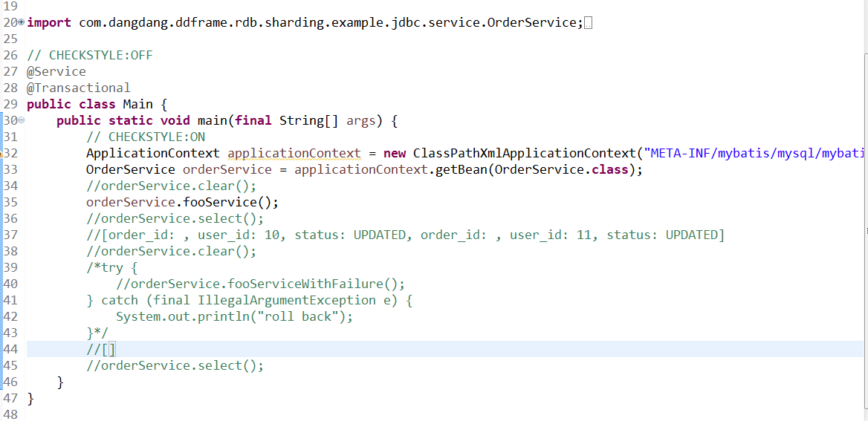Collapse the main method fold at line 30
Image resolution: width=868 pixels, height=421 pixels.
coord(21,120)
